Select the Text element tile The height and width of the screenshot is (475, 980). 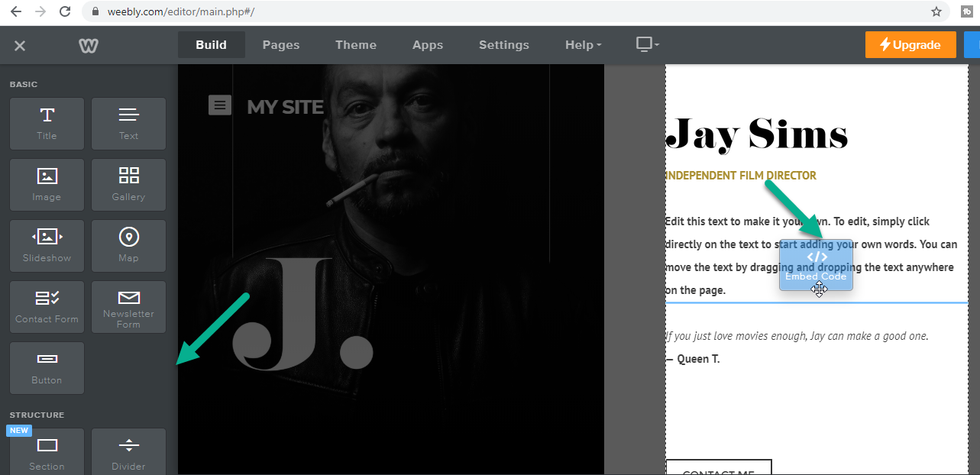tap(128, 124)
